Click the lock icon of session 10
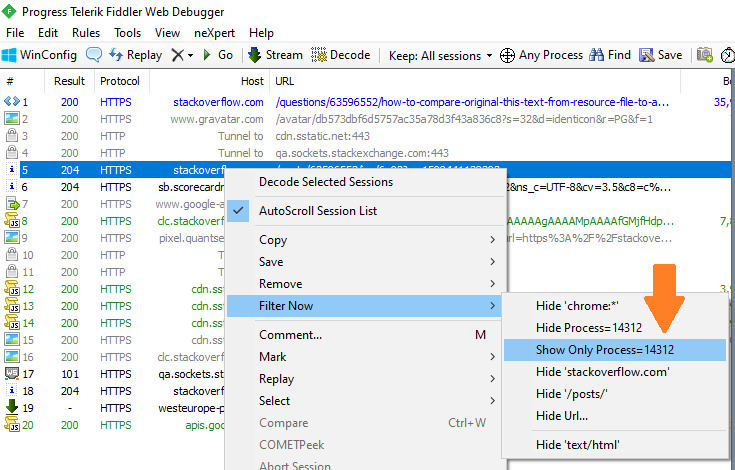 click(x=12, y=255)
